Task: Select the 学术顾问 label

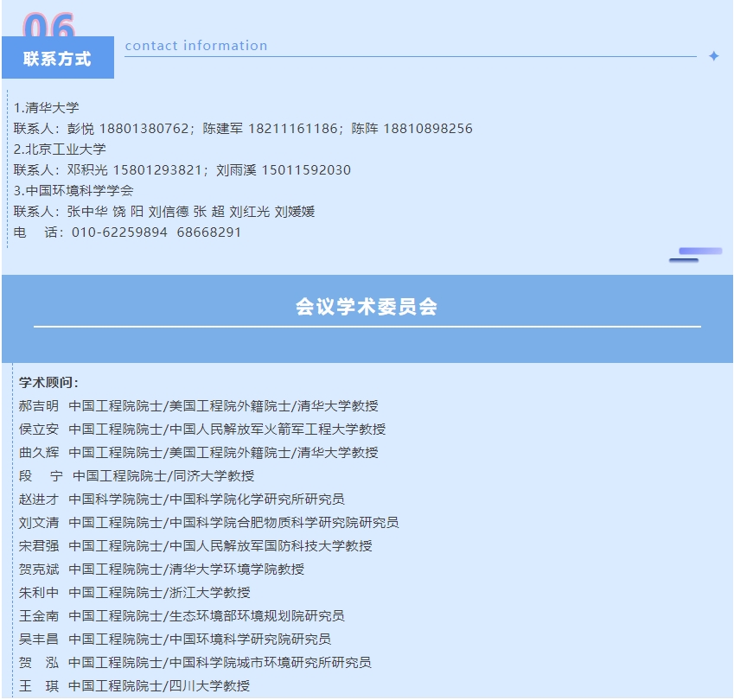Action: pyautogui.click(x=48, y=382)
